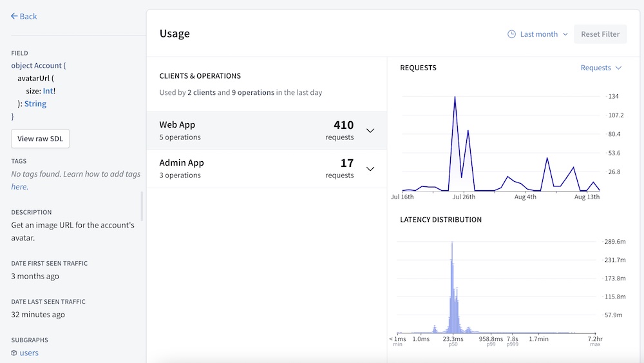Select the Web App client name
The image size is (644, 363).
(x=177, y=124)
